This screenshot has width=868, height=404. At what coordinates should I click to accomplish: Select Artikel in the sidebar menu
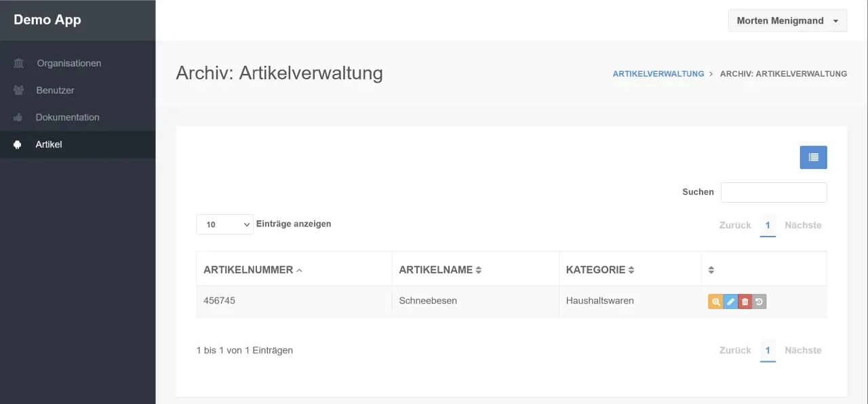click(x=49, y=144)
